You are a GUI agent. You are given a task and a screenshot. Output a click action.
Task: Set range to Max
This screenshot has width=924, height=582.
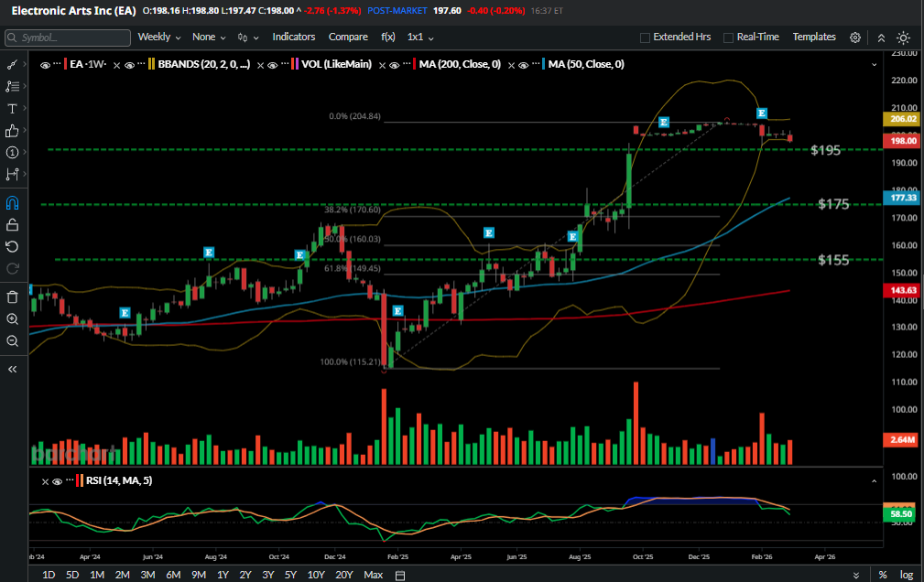pyautogui.click(x=373, y=575)
